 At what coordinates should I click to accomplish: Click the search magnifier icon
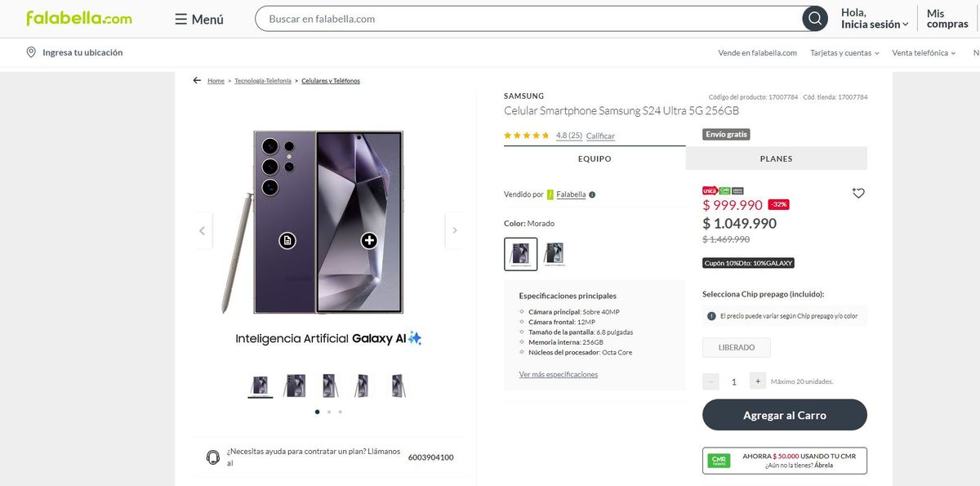814,19
